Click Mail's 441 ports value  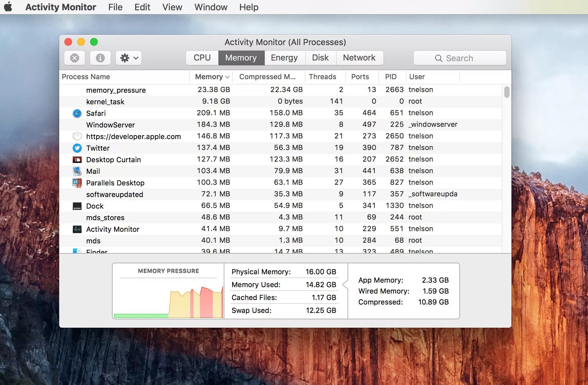[x=369, y=171]
